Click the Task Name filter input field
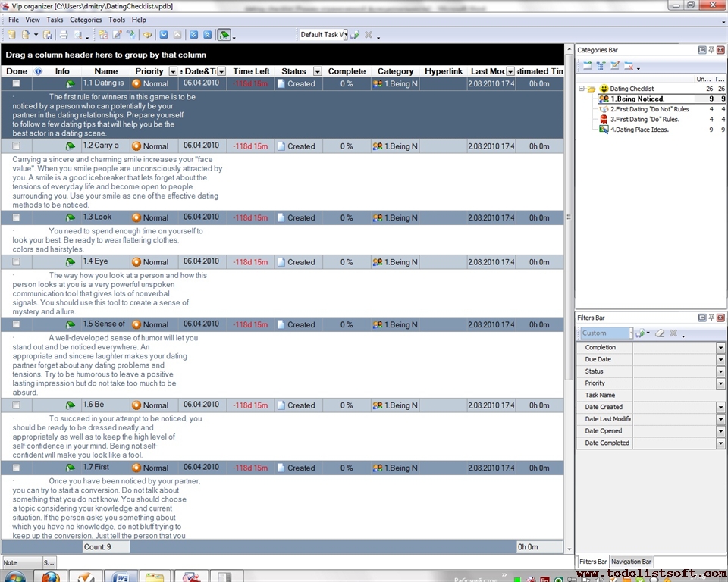The width and height of the screenshot is (728, 582). coord(674,396)
